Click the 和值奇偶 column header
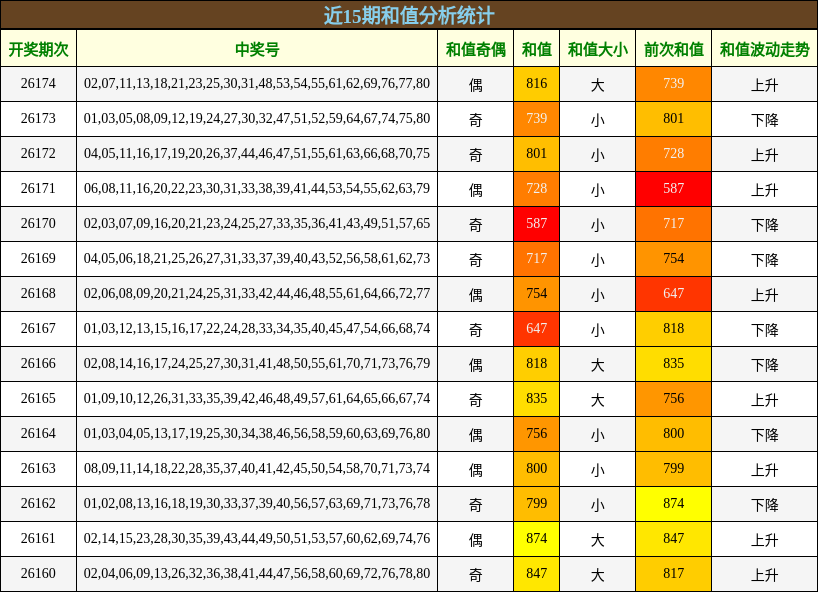Viewport: 818px width, 592px height. click(476, 49)
